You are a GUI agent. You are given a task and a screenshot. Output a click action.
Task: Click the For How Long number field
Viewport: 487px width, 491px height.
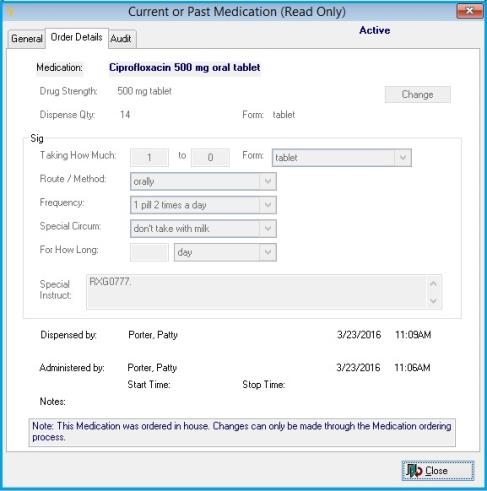(149, 252)
